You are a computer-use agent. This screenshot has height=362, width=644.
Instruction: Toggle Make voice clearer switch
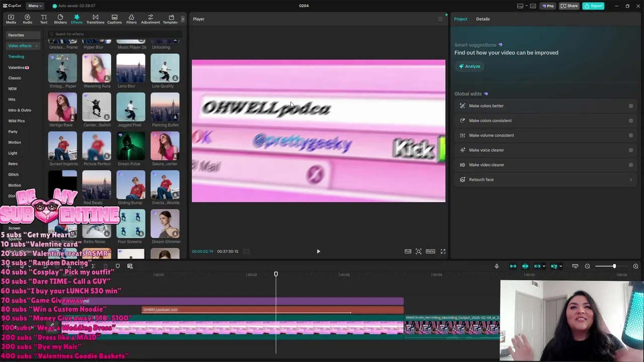click(x=630, y=150)
